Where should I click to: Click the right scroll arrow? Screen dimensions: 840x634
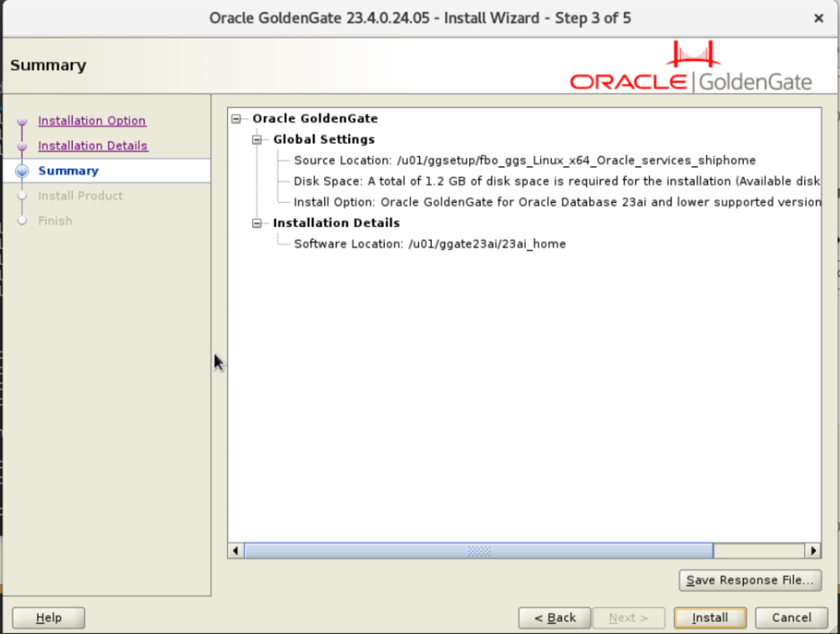(x=813, y=550)
